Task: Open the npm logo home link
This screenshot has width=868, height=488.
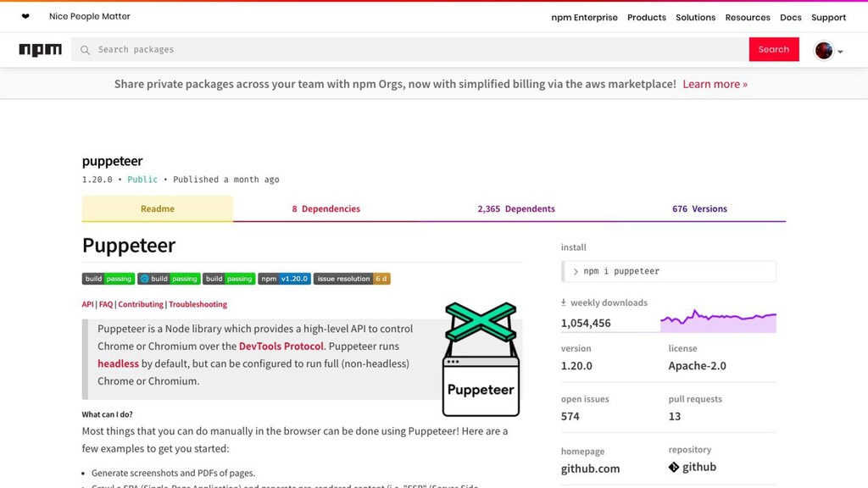Action: click(x=41, y=50)
